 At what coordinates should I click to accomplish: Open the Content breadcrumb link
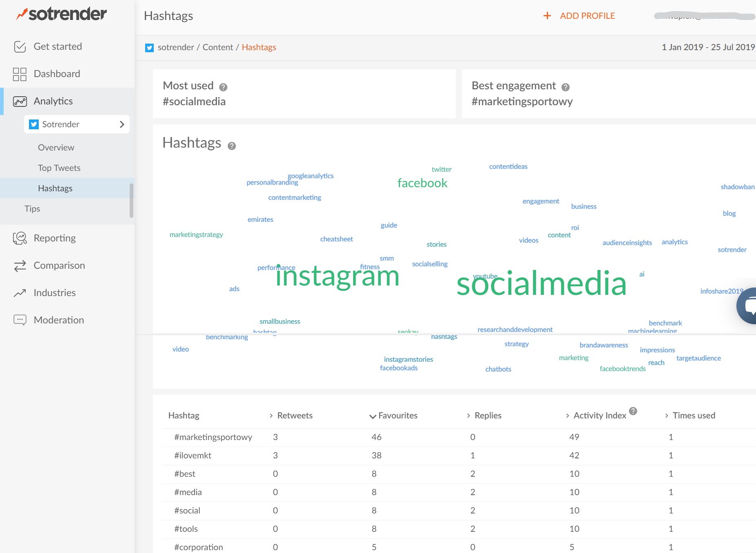tap(218, 47)
